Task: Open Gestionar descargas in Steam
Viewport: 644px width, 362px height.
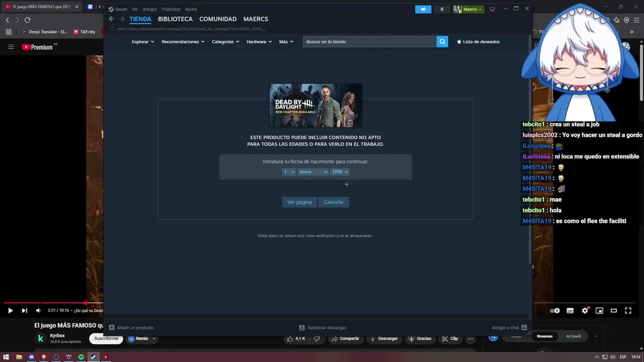Action: click(323, 327)
